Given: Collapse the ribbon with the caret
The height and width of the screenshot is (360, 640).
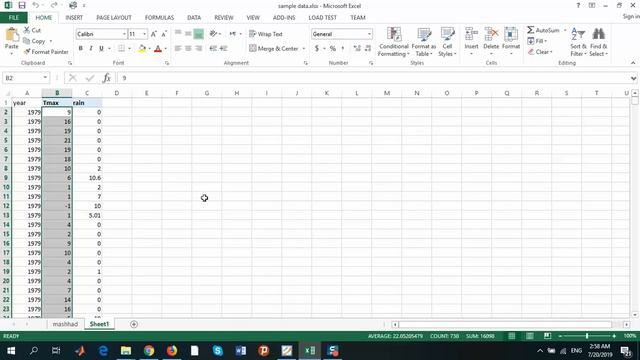Looking at the screenshot, I should point(633,63).
